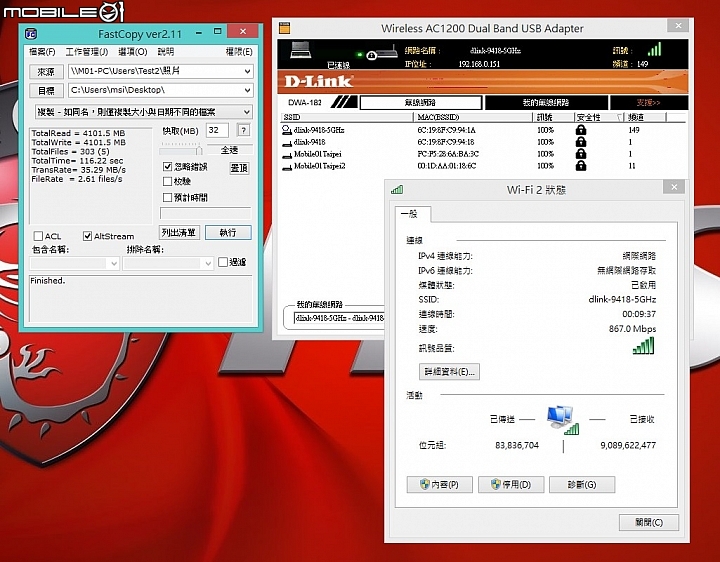Screen dimensions: 720x562
Task: Click the 全速 full speed button
Action: click(x=229, y=150)
